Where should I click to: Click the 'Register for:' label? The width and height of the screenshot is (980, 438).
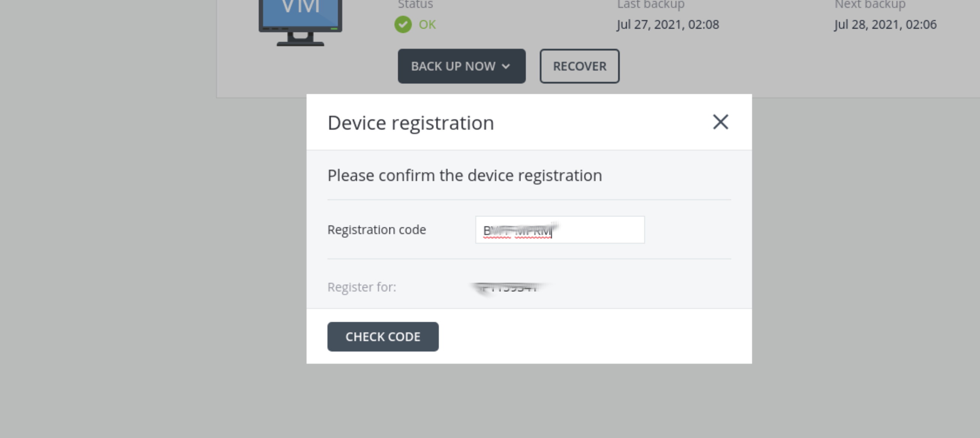(x=361, y=287)
